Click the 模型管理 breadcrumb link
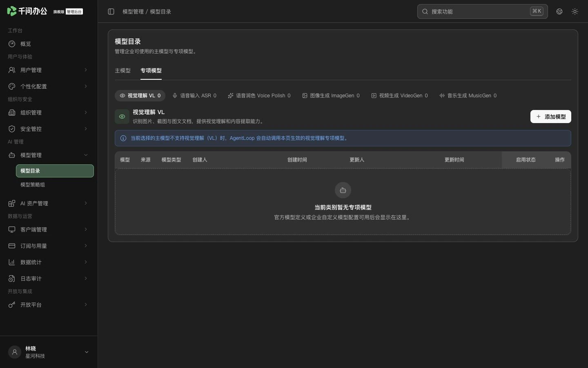Viewport: 588px width, 368px height. pos(133,11)
